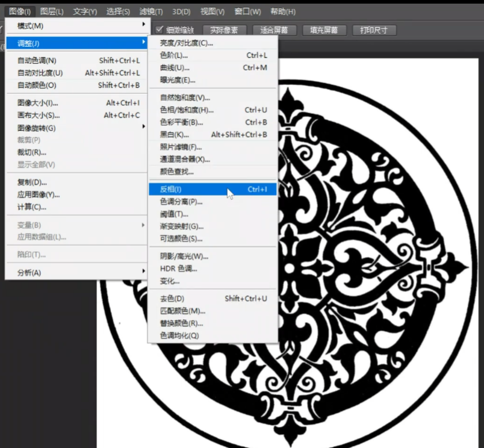Screen dimensions: 484x448
Task: Choose 自动色调(N) from the menu
Action: tap(76, 60)
